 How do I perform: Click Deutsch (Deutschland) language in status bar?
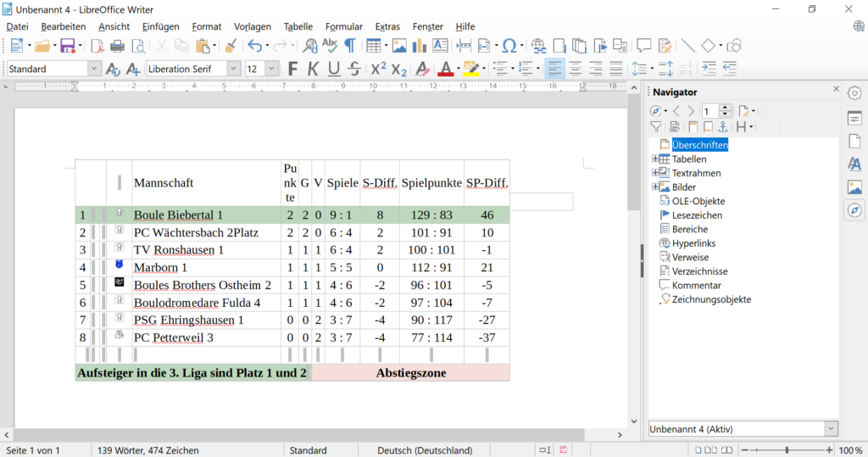pyautogui.click(x=425, y=450)
